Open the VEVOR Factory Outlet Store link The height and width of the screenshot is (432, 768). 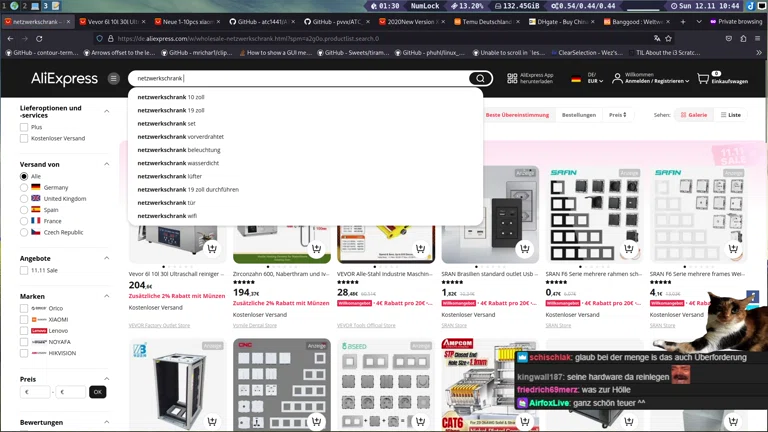point(159,325)
